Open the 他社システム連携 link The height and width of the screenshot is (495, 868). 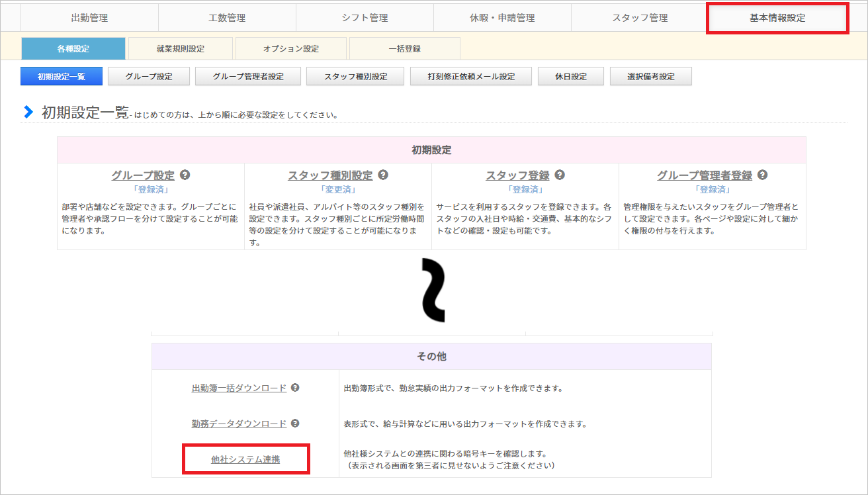point(245,459)
